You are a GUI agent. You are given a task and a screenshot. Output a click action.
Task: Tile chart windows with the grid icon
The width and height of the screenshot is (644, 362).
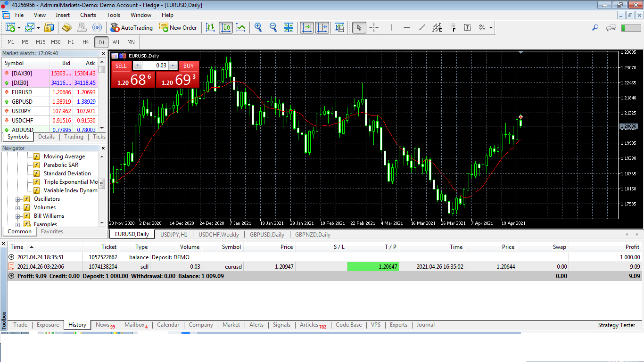tap(289, 28)
